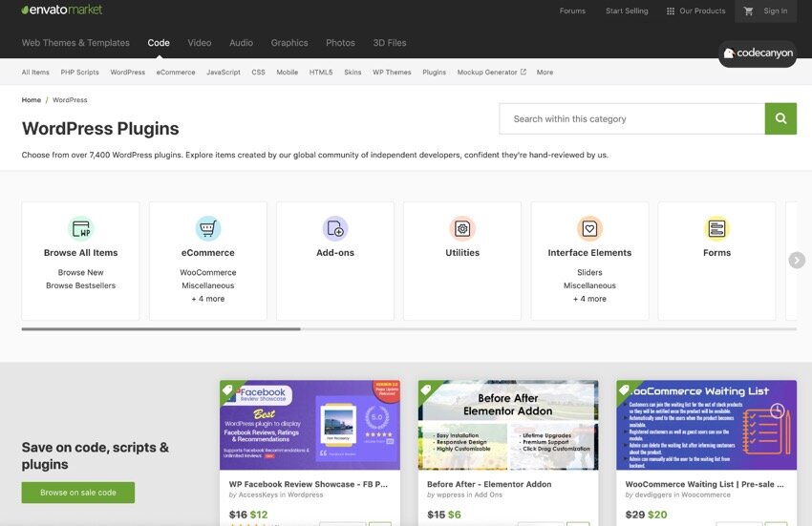Click the devdiggers author link

[654, 494]
